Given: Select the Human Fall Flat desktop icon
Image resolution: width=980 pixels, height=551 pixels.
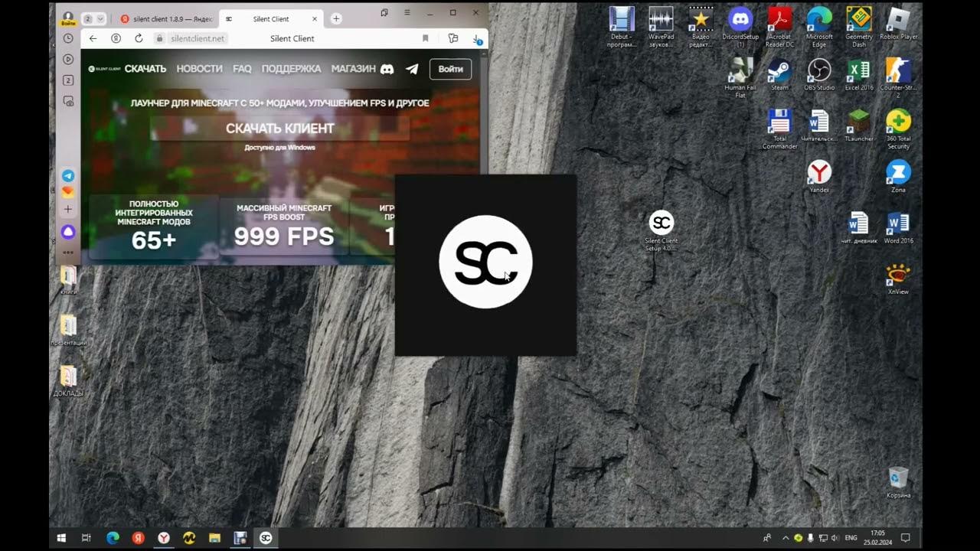Looking at the screenshot, I should (x=740, y=79).
